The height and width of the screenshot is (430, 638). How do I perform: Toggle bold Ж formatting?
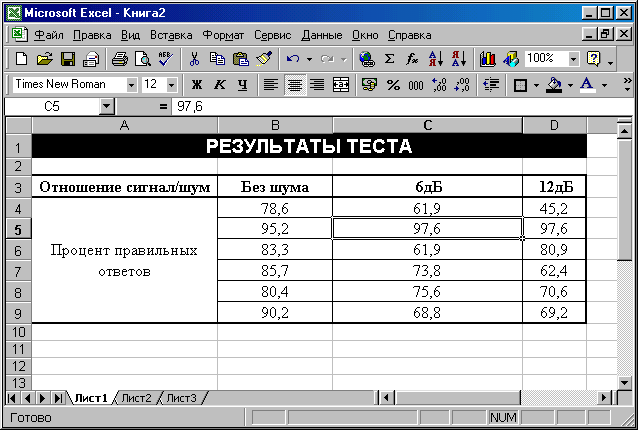pos(197,85)
